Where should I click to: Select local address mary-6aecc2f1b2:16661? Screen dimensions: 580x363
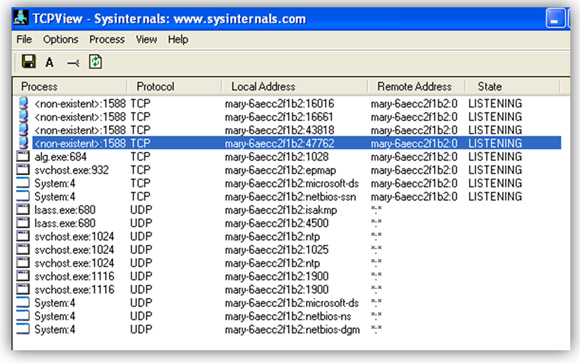[279, 117]
